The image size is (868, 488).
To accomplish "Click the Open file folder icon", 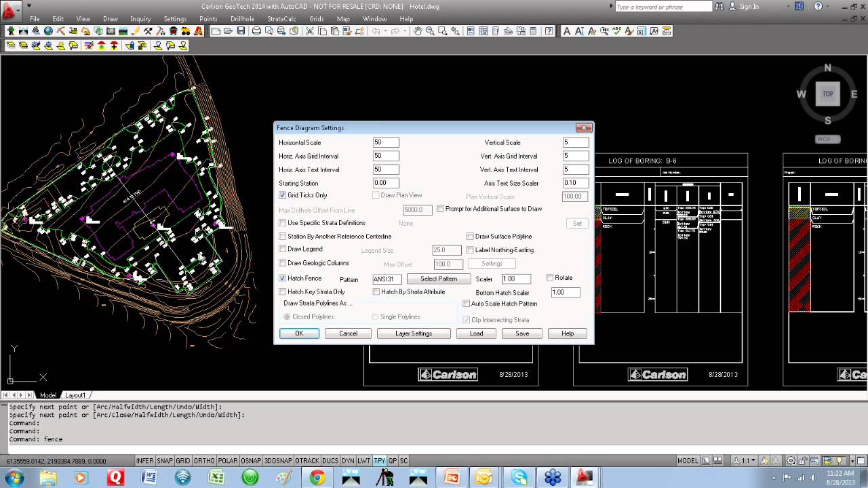I will point(228,31).
